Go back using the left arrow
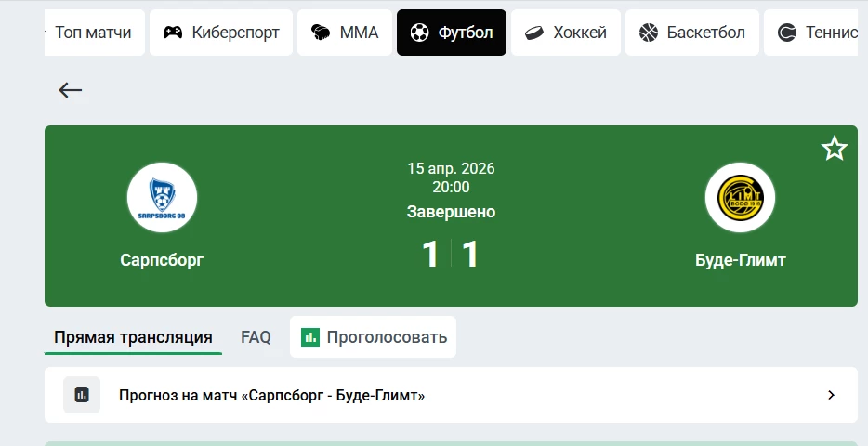Screen dimensions: 868x446 [71, 89]
